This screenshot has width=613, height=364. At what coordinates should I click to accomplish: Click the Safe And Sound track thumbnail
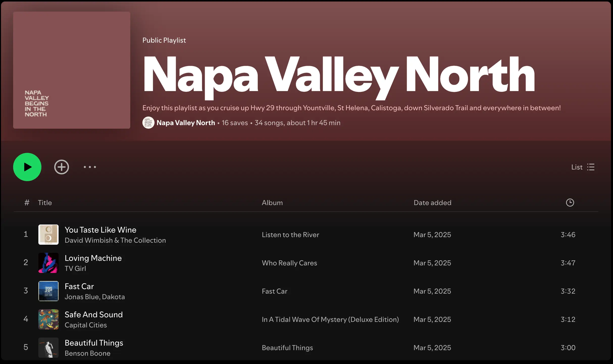(48, 319)
